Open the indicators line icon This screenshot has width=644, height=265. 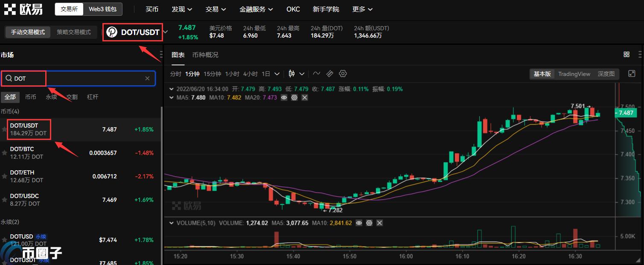(316, 74)
